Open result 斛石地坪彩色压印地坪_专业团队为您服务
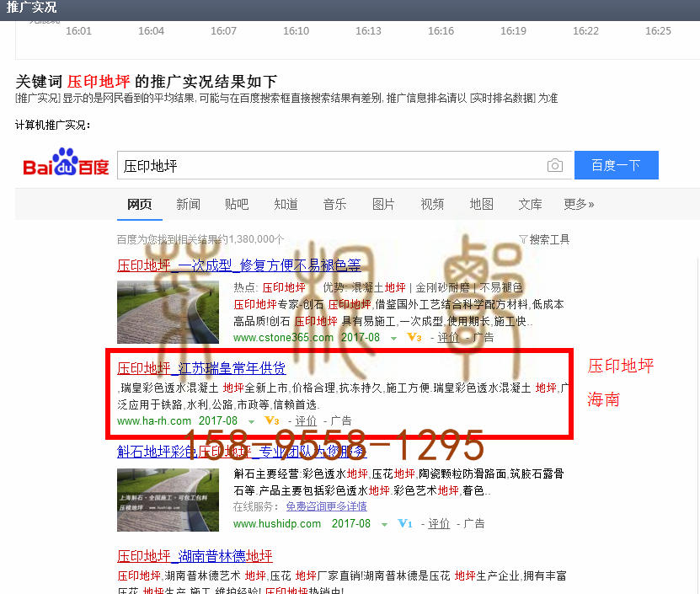Image resolution: width=700 pixels, height=594 pixels. tap(242, 452)
